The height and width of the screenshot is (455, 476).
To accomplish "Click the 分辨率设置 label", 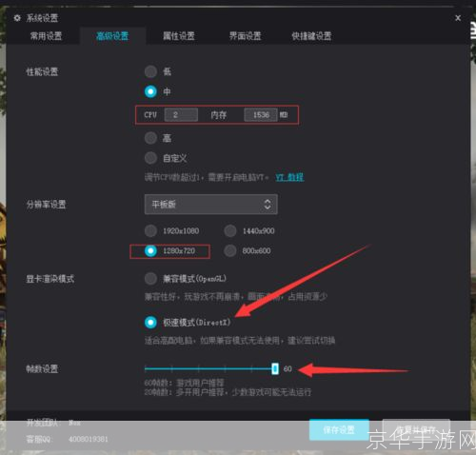I will tap(46, 205).
